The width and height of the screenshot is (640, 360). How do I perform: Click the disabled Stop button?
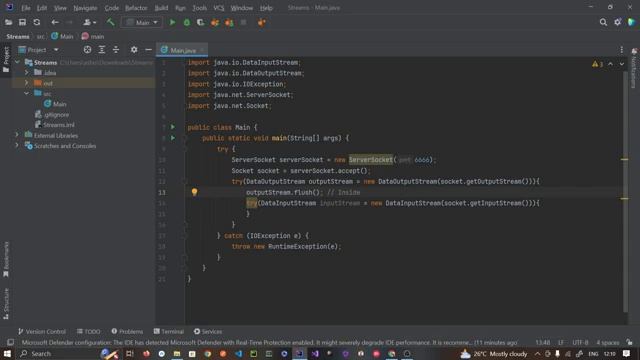coord(244,22)
